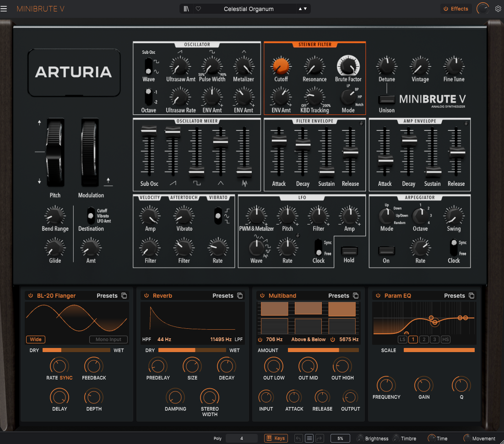Click the orange Cutoff knob
The image size is (504, 444).
281,66
